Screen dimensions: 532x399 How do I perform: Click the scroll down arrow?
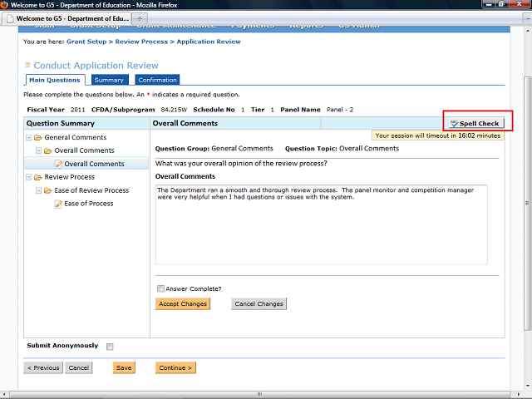(527, 386)
